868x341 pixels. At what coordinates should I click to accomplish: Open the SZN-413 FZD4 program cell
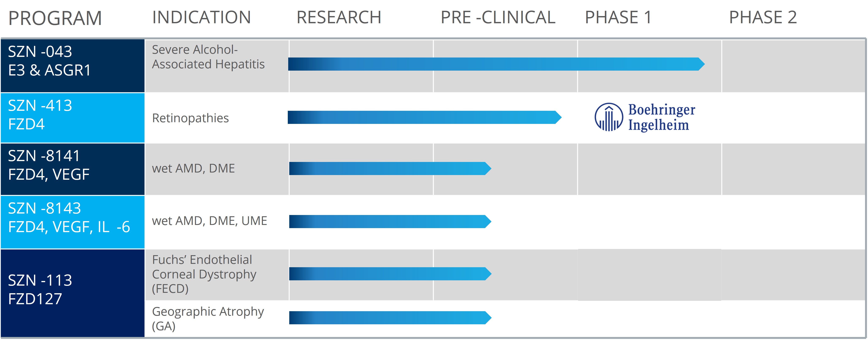pyautogui.click(x=72, y=117)
